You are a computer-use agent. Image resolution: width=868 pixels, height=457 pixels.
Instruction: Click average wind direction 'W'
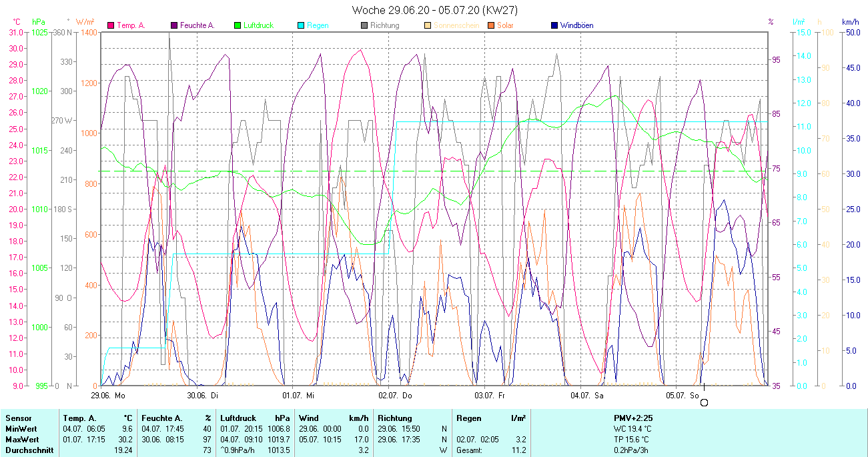444,450
